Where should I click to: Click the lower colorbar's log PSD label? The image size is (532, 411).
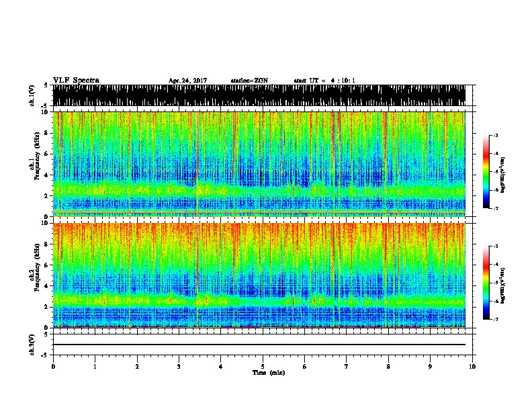pos(503,286)
